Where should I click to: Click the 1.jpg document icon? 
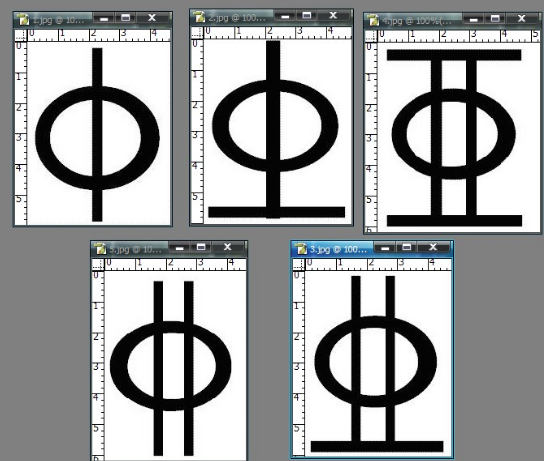24,19
